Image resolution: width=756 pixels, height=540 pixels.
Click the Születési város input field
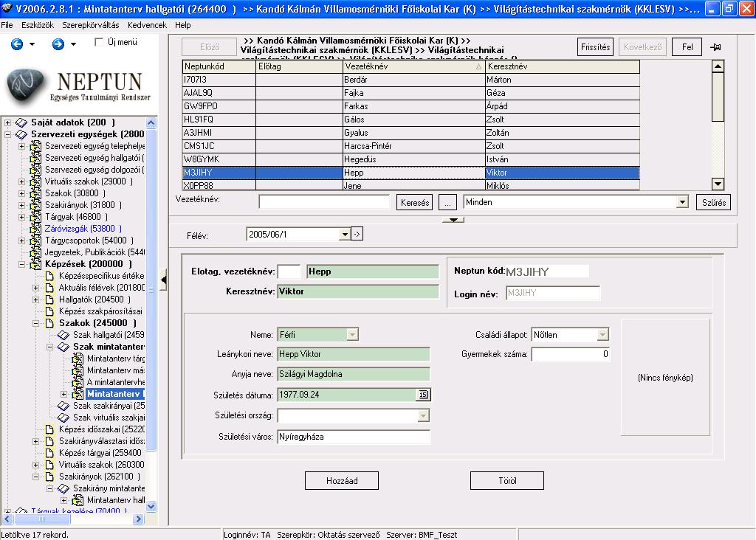tap(354, 437)
